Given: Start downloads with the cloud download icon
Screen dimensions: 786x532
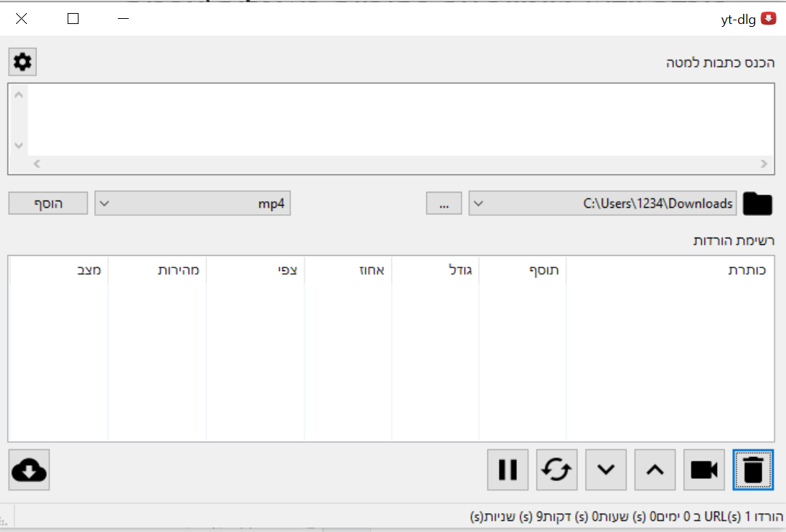Looking at the screenshot, I should pos(29,470).
